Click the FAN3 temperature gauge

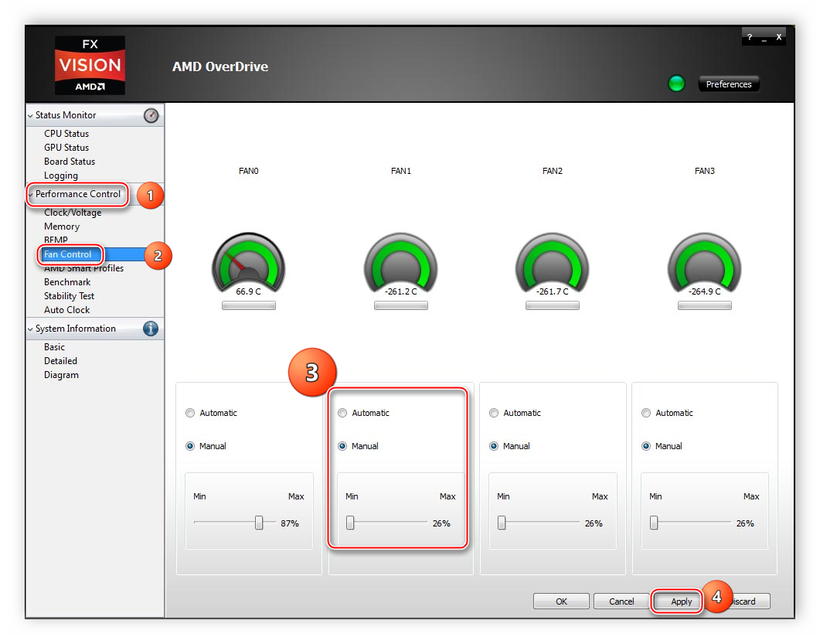pyautogui.click(x=704, y=267)
